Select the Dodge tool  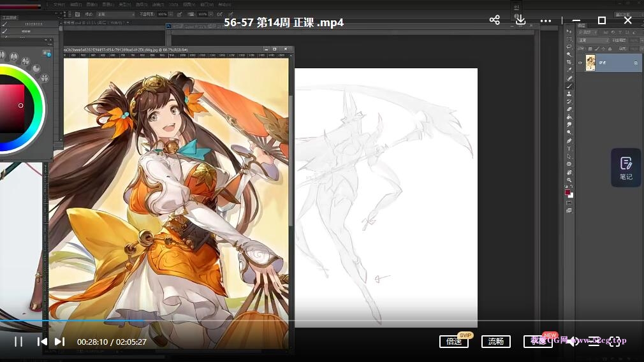(x=569, y=132)
